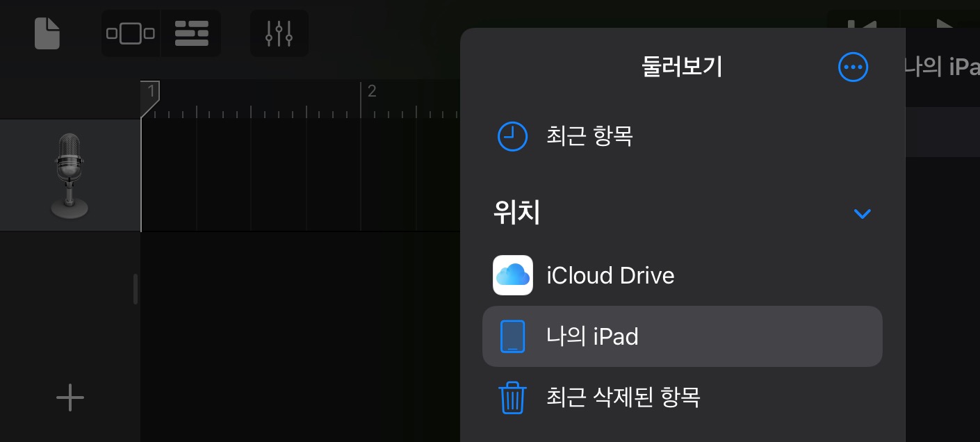Open My Songs document browser icon
The width and height of the screenshot is (980, 442).
click(x=47, y=33)
